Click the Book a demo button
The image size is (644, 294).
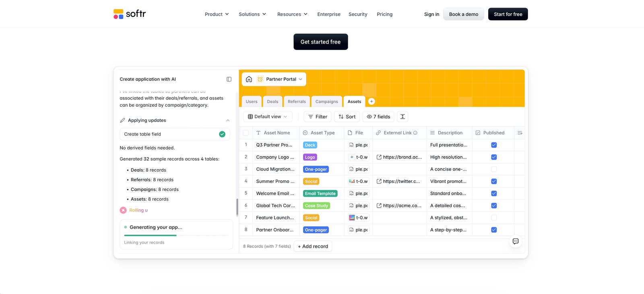tap(464, 14)
